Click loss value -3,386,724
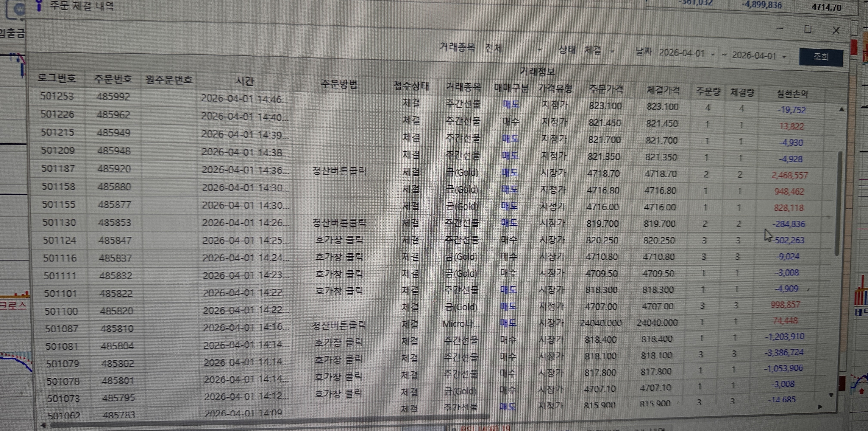Viewport: 868px width, 431px height. (784, 353)
